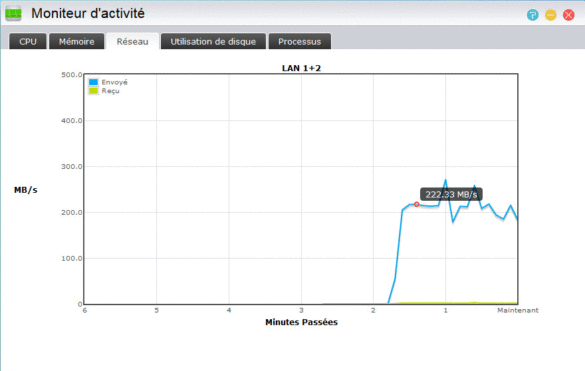Click the Reçu legend label
Image resolution: width=585 pixels, height=371 pixels.
110,91
